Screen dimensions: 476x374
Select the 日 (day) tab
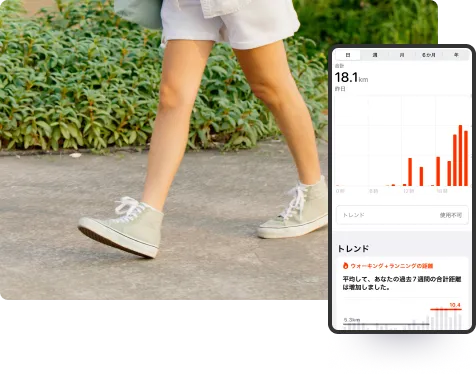click(x=348, y=55)
